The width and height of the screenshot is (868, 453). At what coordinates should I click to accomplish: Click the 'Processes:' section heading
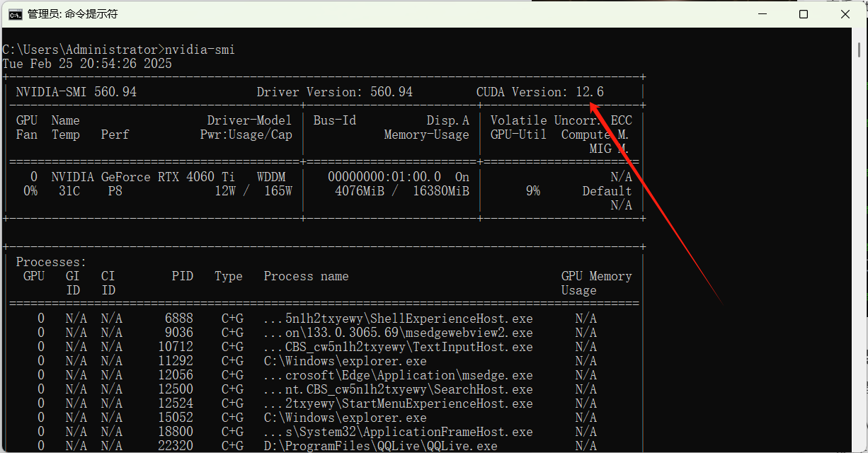(51, 262)
